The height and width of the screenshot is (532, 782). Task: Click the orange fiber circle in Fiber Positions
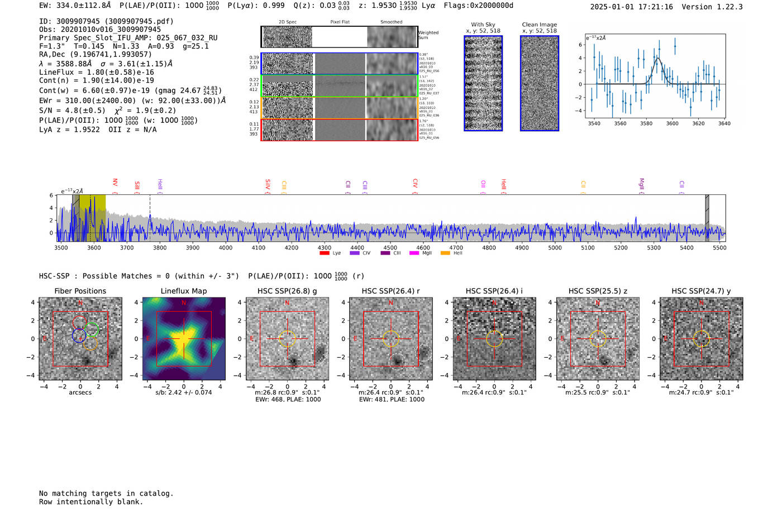point(90,343)
